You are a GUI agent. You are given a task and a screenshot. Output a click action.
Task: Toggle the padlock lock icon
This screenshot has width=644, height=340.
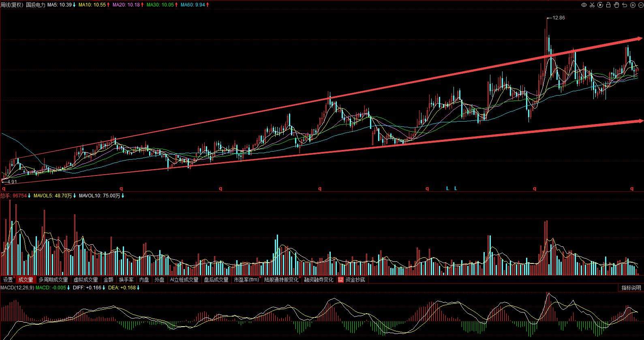(608, 5)
